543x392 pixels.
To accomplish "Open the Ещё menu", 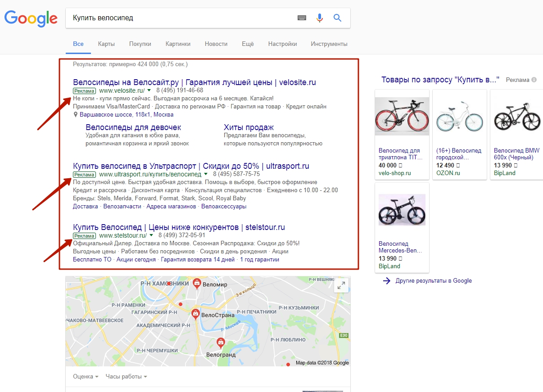I will point(248,44).
